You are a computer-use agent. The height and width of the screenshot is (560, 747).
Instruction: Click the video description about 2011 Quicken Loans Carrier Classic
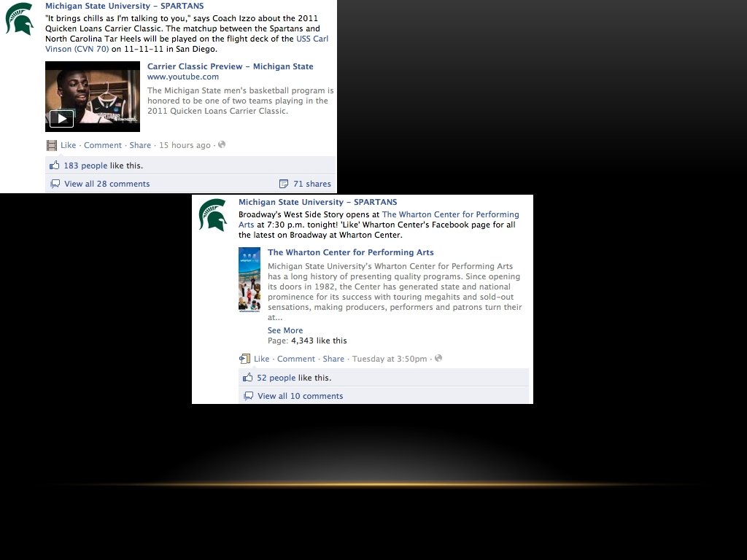[x=241, y=101]
